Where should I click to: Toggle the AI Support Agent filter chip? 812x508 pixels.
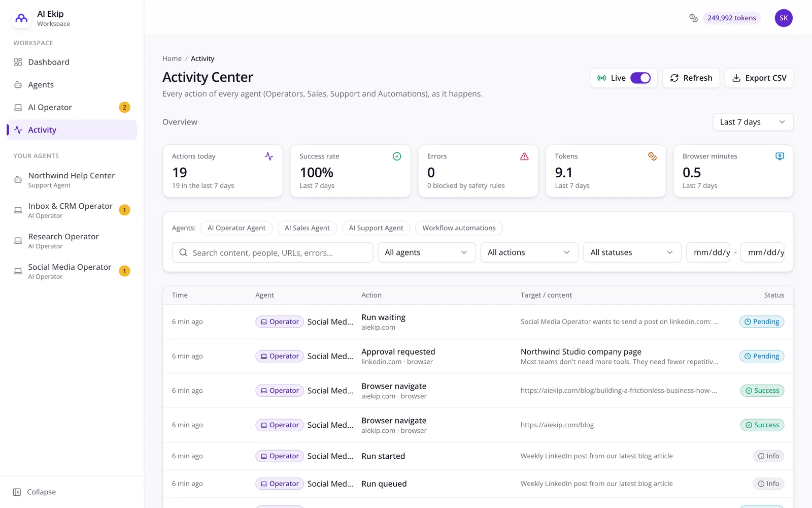[x=376, y=228]
